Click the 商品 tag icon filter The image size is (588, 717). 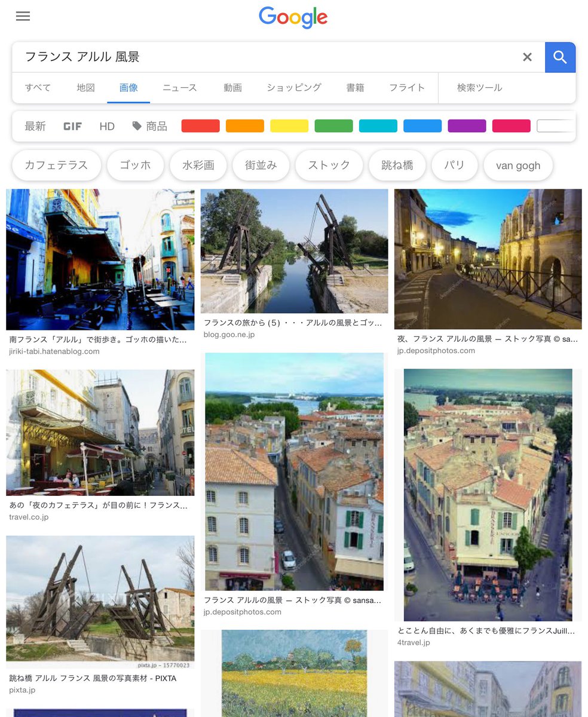(x=149, y=126)
